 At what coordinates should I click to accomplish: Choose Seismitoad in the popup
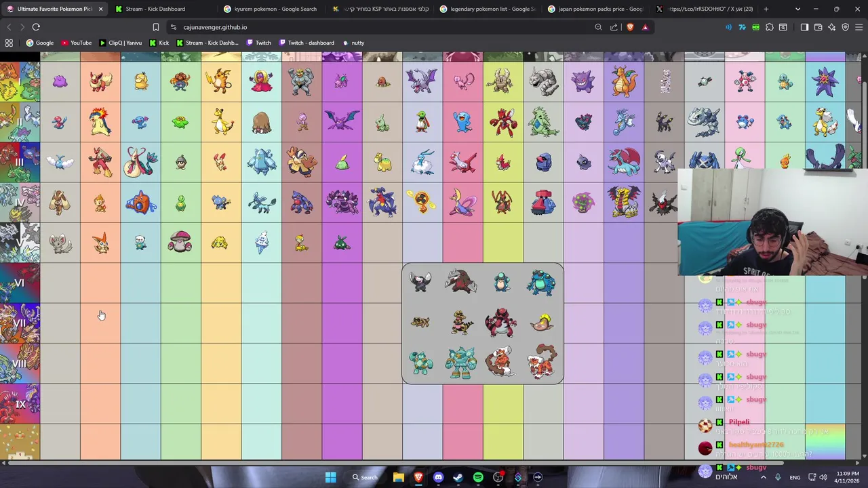pyautogui.click(x=541, y=283)
